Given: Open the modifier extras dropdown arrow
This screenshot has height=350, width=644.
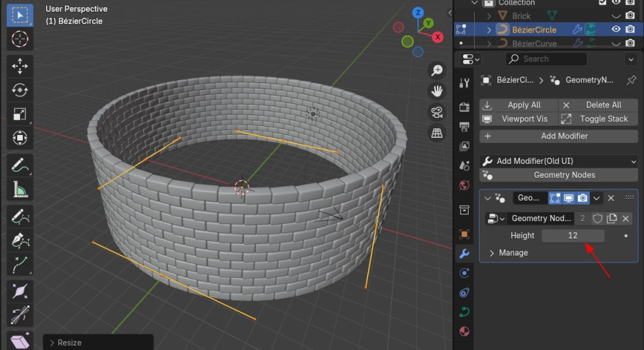Looking at the screenshot, I should pyautogui.click(x=597, y=198).
